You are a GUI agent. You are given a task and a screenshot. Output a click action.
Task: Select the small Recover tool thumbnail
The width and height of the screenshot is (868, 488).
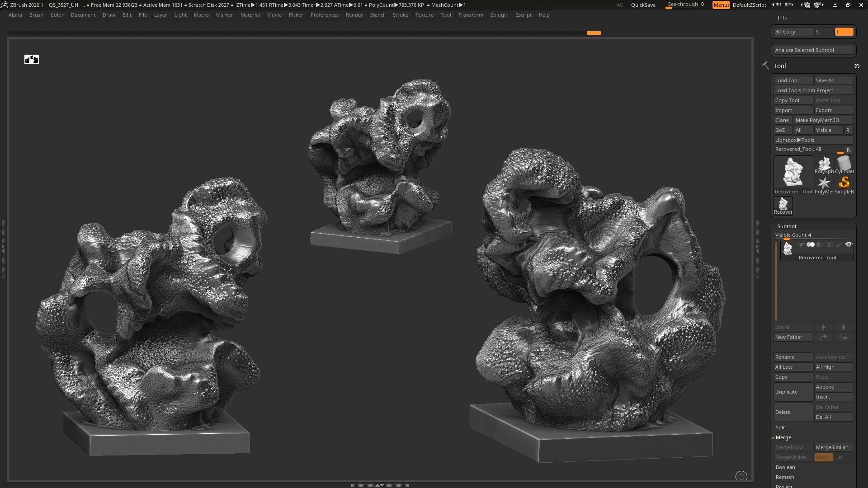coord(783,206)
